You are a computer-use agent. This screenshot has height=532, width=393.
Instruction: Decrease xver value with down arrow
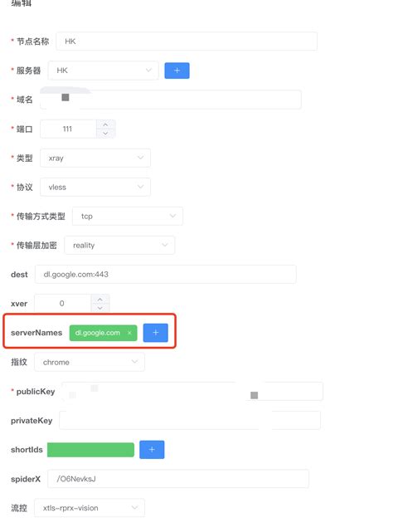coord(100,308)
